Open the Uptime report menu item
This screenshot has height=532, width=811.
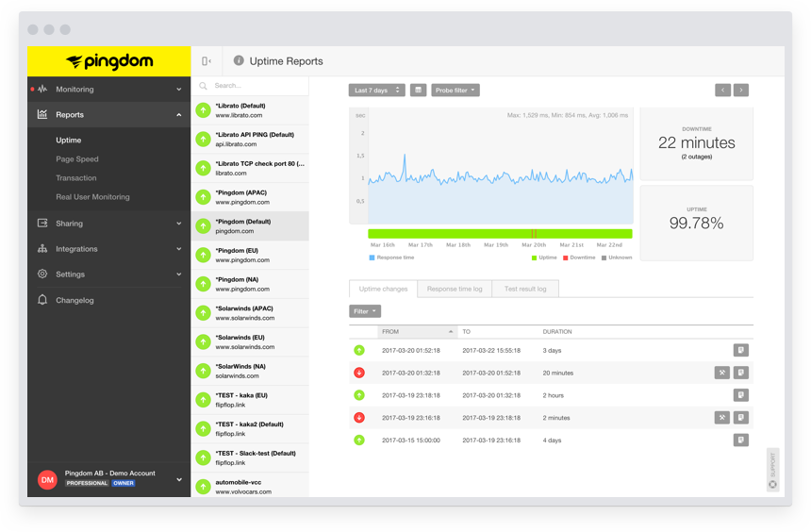(x=68, y=140)
